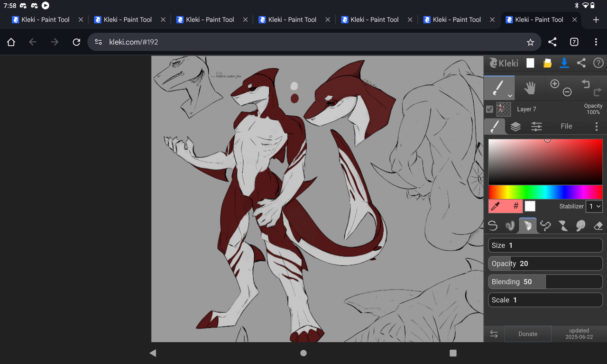Open the File tab
Screen dimensions: 607x364
click(x=566, y=126)
